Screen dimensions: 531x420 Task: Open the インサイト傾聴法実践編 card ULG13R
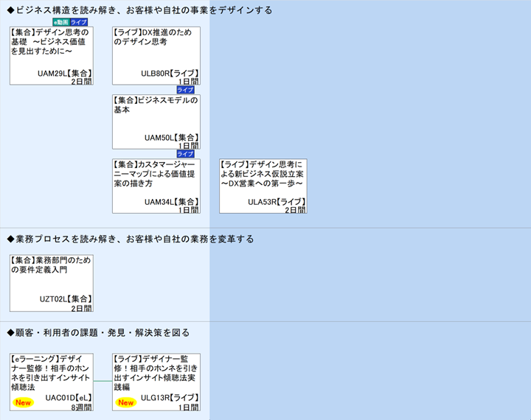pyautogui.click(x=156, y=382)
